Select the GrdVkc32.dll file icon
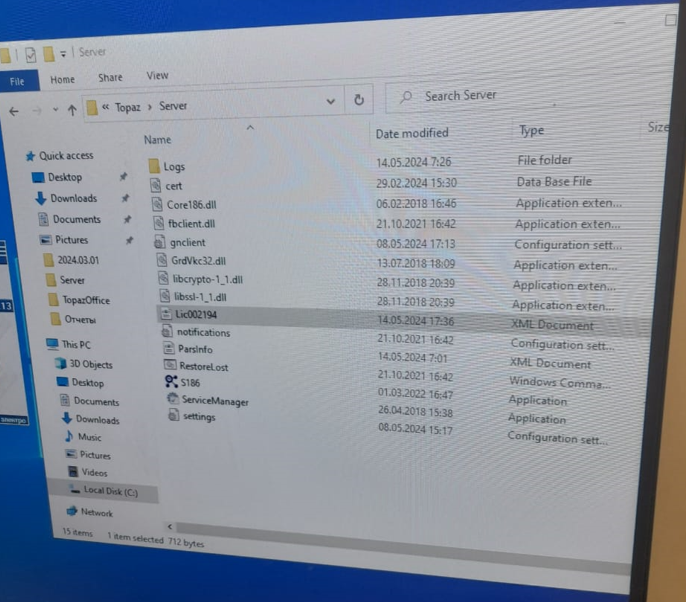This screenshot has width=686, height=602. click(x=161, y=260)
